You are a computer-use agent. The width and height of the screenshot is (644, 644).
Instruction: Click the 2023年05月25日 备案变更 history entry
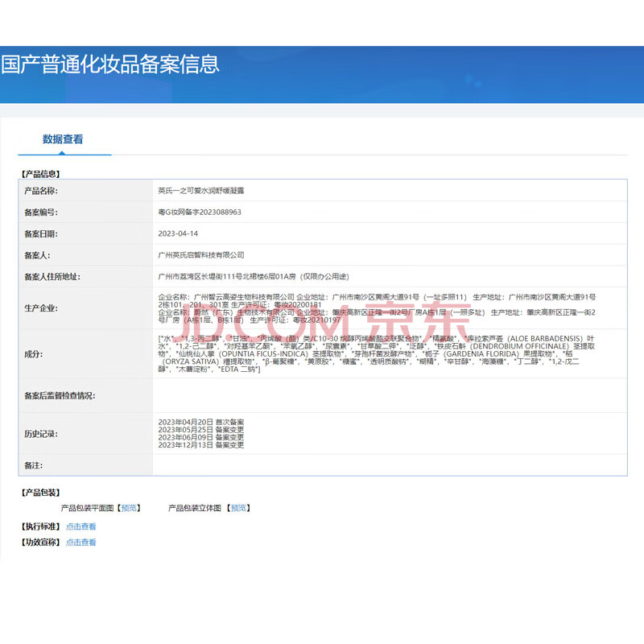point(200,430)
